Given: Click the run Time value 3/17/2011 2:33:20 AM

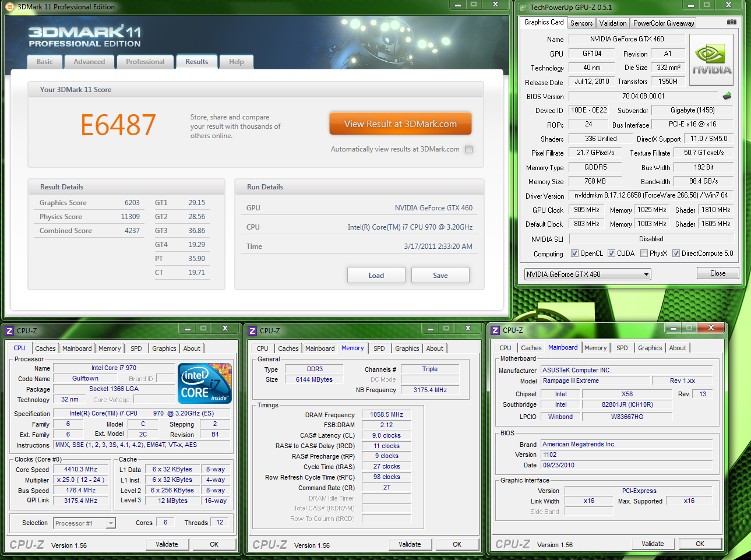Looking at the screenshot, I should point(438,246).
